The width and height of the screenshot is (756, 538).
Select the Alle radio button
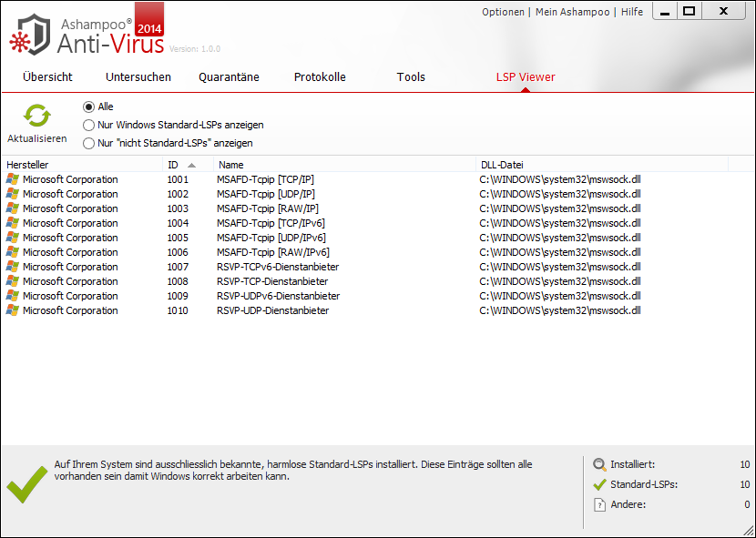tap(88, 107)
